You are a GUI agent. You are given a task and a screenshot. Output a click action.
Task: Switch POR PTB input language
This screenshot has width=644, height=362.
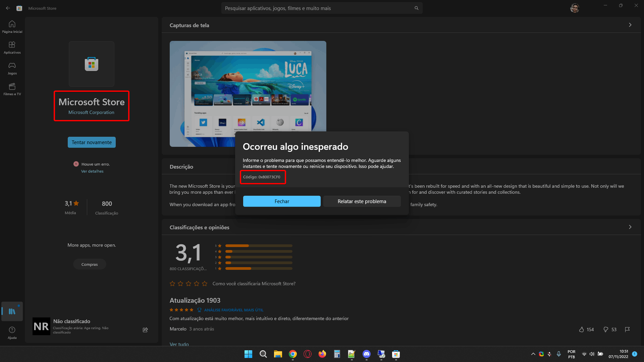pos(571,354)
